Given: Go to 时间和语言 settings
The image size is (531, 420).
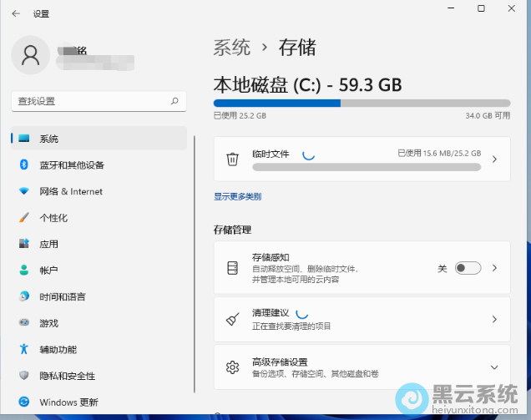Looking at the screenshot, I should [62, 296].
